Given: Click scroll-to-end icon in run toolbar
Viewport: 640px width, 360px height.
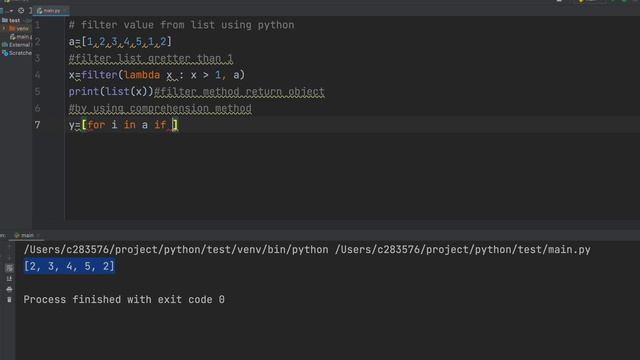Looking at the screenshot, I should point(9,279).
